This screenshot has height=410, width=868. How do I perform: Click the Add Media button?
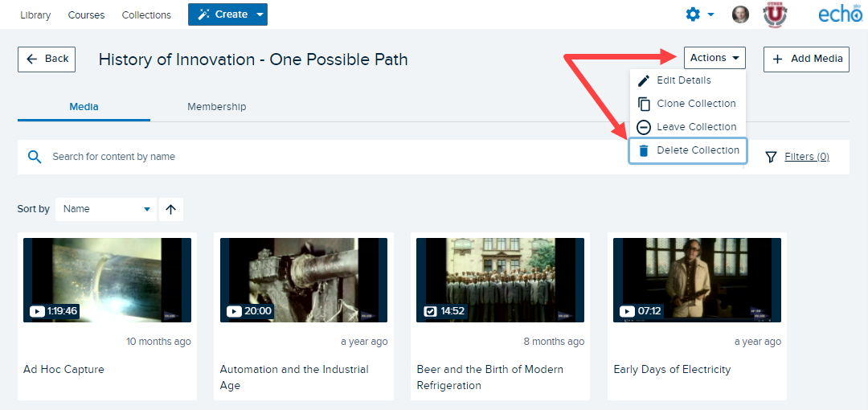807,59
